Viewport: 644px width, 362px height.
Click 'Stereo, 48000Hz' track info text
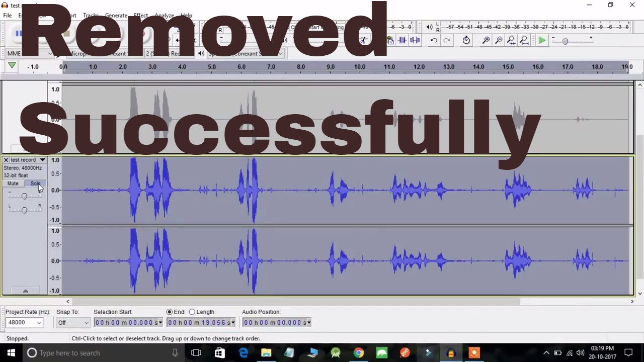click(x=23, y=168)
